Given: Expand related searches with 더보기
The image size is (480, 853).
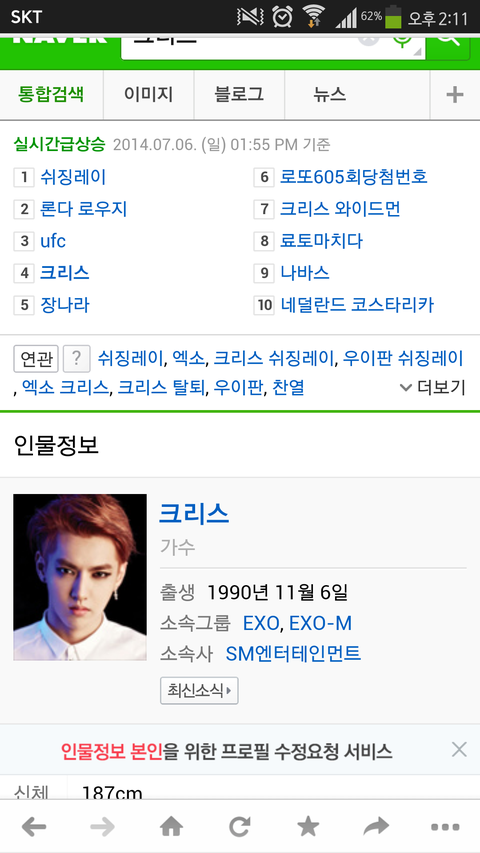Looking at the screenshot, I should pos(433,387).
